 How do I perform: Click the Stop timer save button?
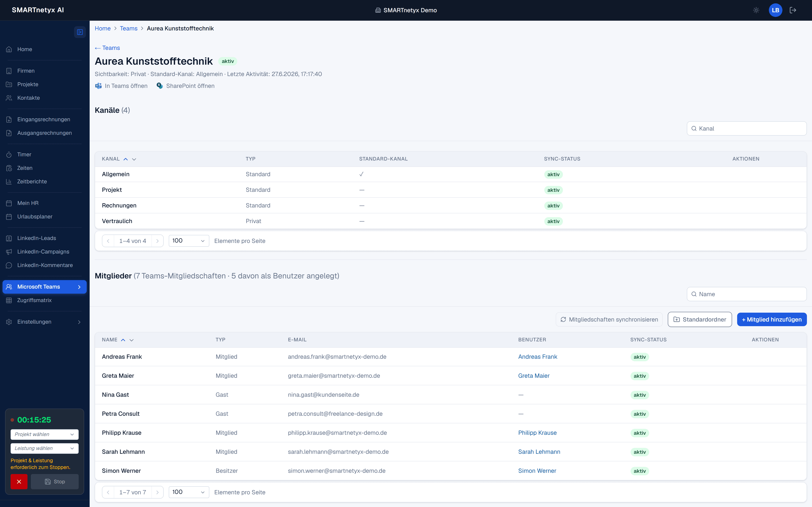(x=55, y=481)
